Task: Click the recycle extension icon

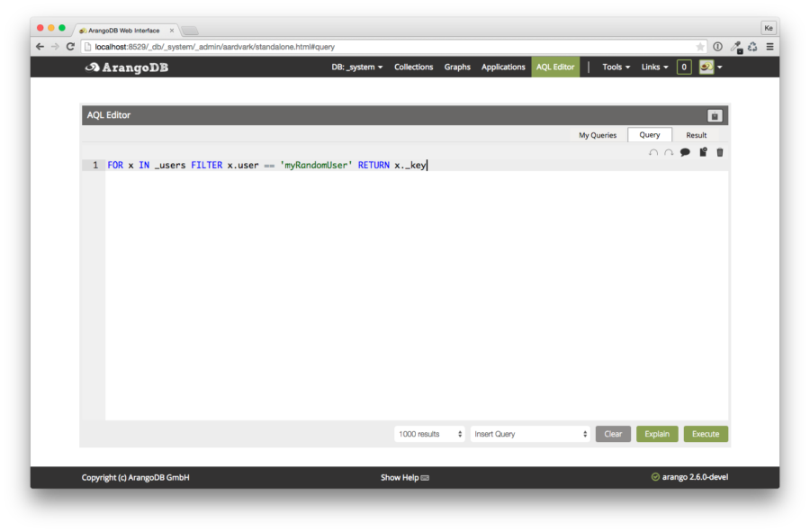Action: coord(752,47)
